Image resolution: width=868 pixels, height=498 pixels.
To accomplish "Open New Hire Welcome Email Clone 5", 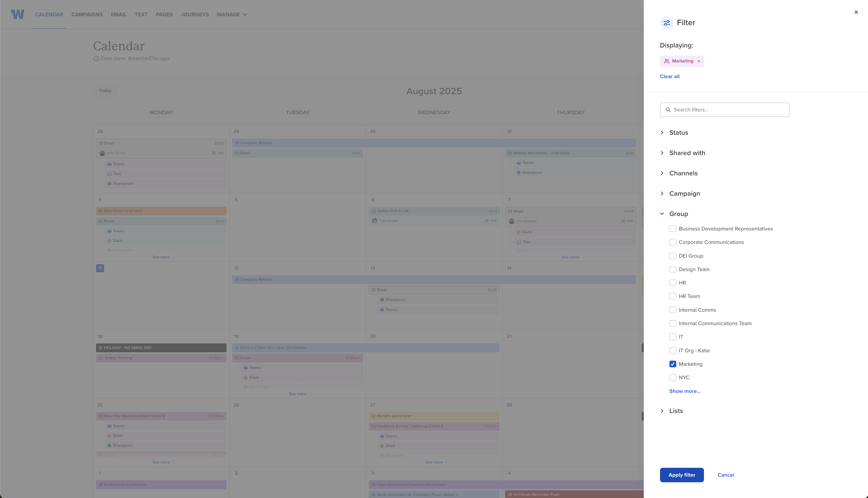I will tap(161, 416).
